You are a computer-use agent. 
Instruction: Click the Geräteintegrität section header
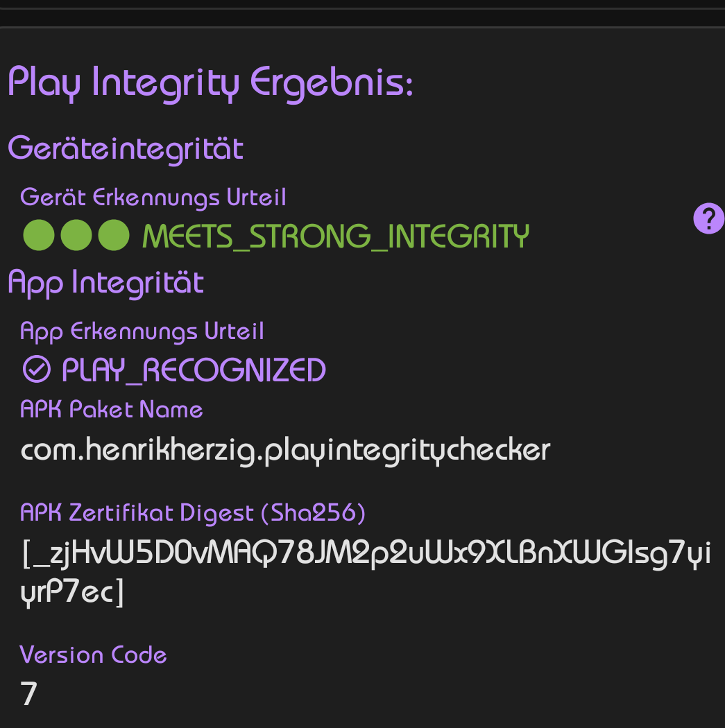(x=126, y=149)
